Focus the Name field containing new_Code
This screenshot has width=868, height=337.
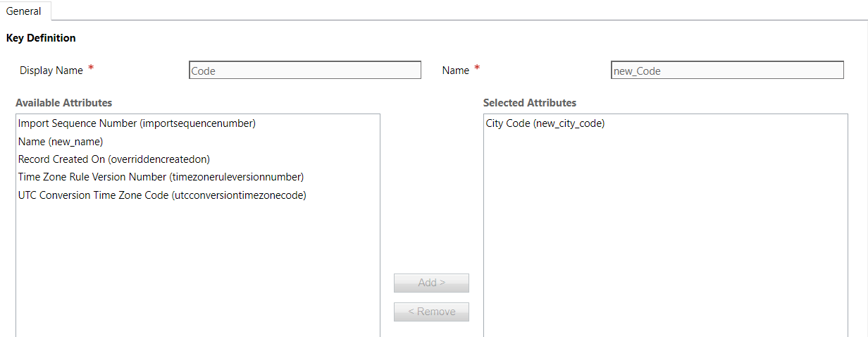[726, 71]
